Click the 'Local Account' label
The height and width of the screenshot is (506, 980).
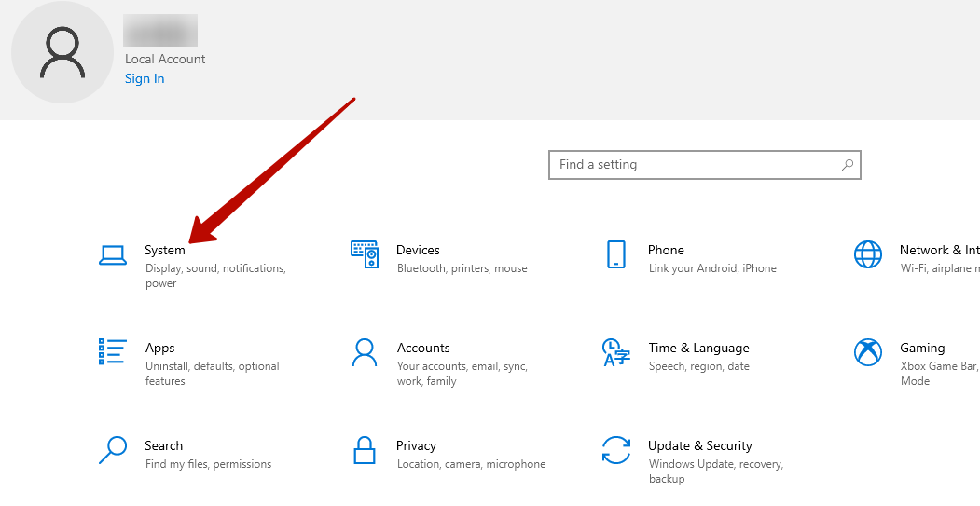(165, 60)
